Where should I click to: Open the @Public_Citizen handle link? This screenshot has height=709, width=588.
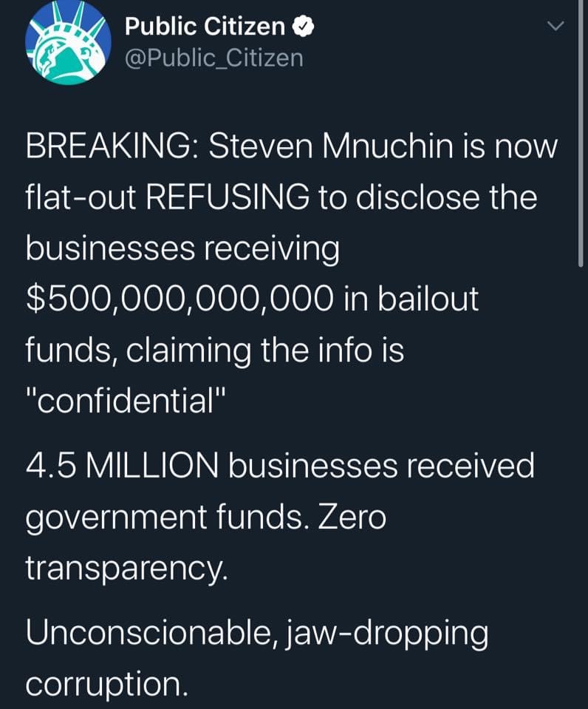(x=214, y=58)
